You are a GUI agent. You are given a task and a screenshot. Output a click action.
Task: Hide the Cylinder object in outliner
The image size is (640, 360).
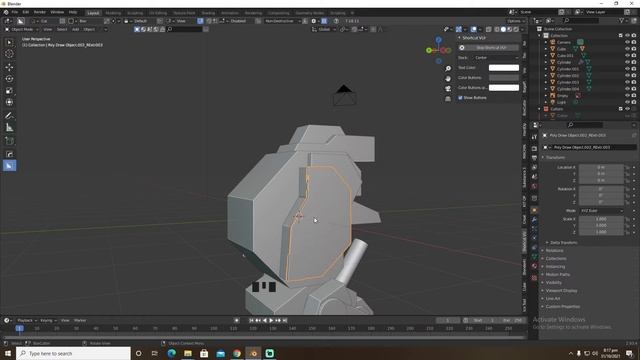click(627, 62)
